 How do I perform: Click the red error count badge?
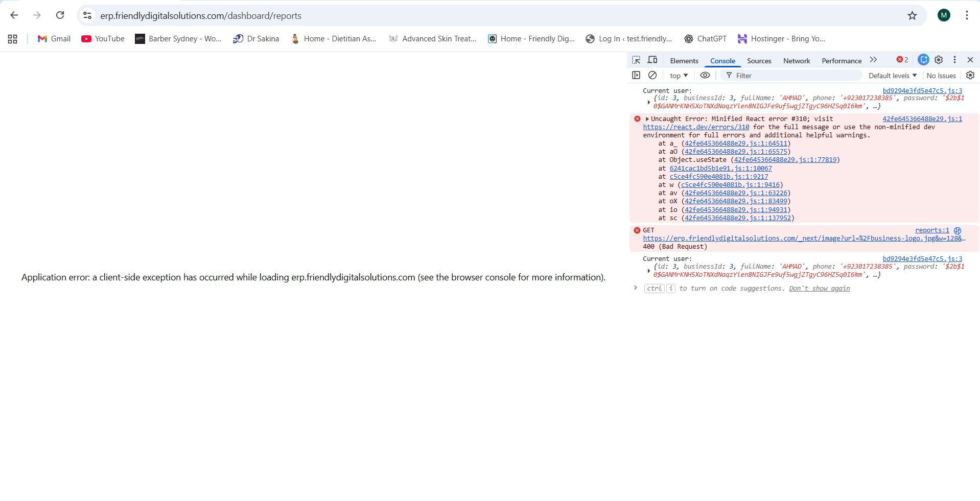point(902,60)
